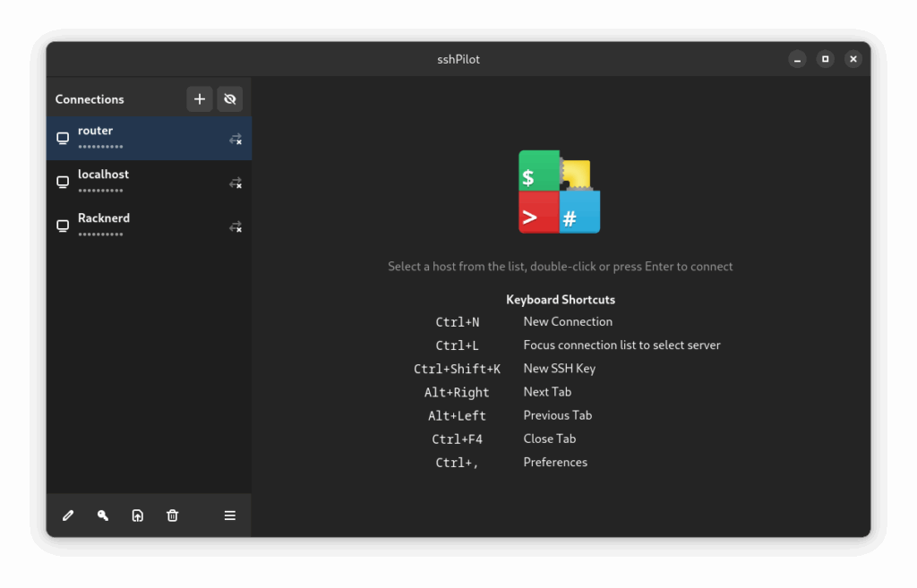Click the disconnected status icon on Racknerd row
The image size is (917, 588).
click(x=236, y=226)
